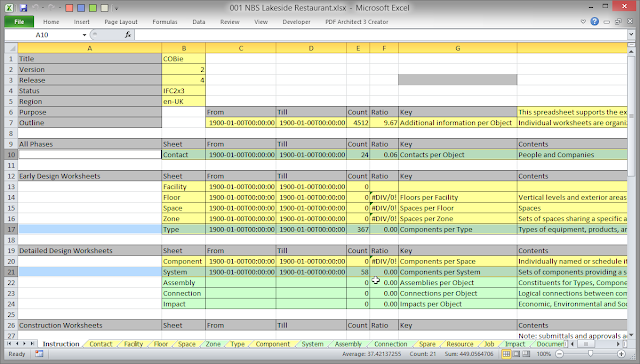640x364 pixels.
Task: Save the workbook with the floppy disk icon
Action: coord(23,8)
